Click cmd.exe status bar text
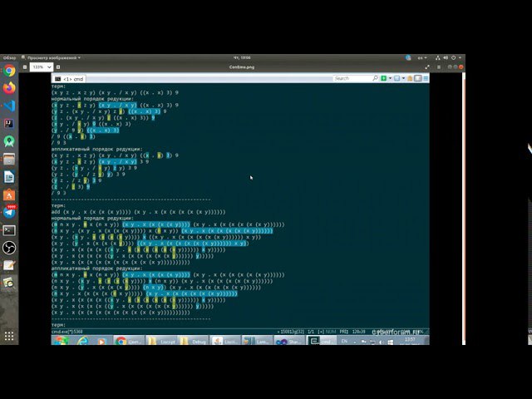This screenshot has height=399, width=532. coord(66,332)
